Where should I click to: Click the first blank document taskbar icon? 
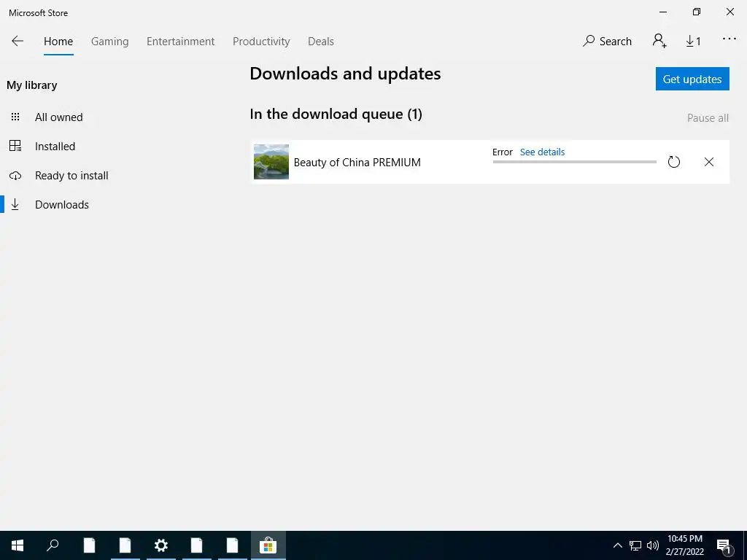coord(89,545)
